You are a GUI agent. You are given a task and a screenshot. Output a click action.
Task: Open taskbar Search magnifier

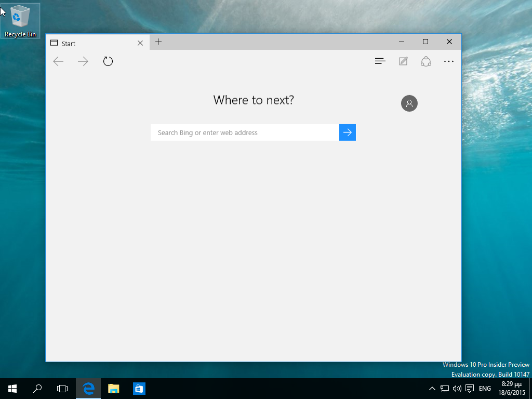pos(37,389)
